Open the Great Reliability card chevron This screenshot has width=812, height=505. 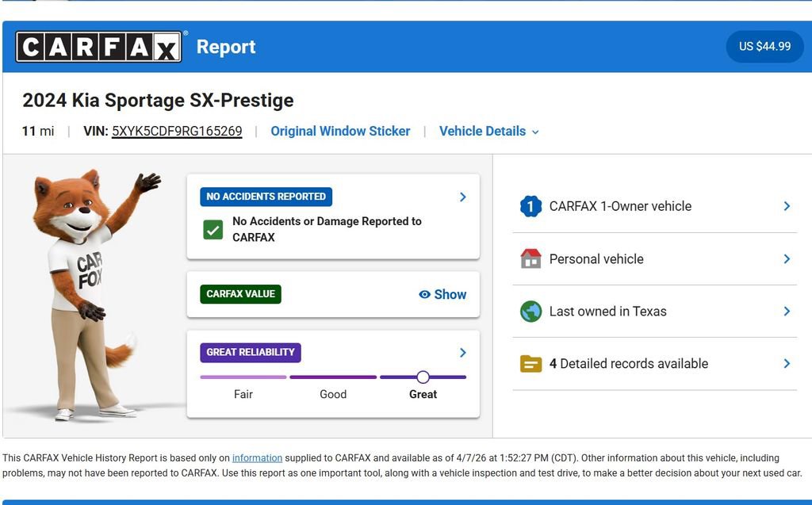point(462,353)
